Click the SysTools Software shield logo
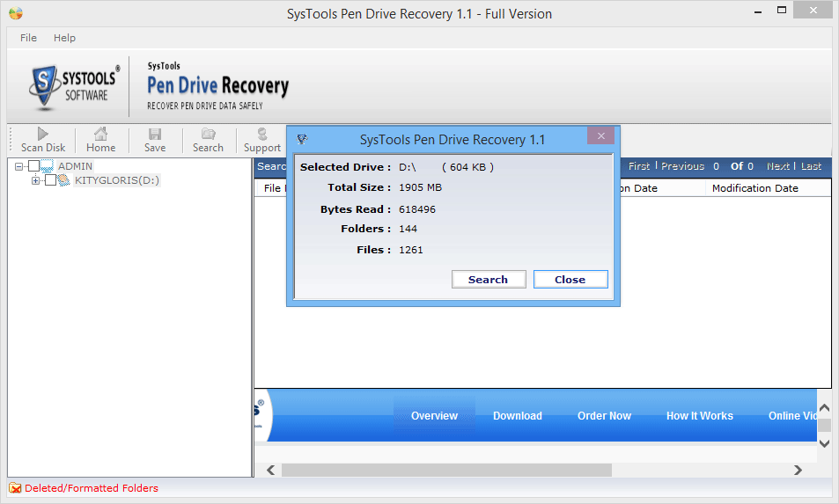This screenshot has height=504, width=839. tap(43, 88)
